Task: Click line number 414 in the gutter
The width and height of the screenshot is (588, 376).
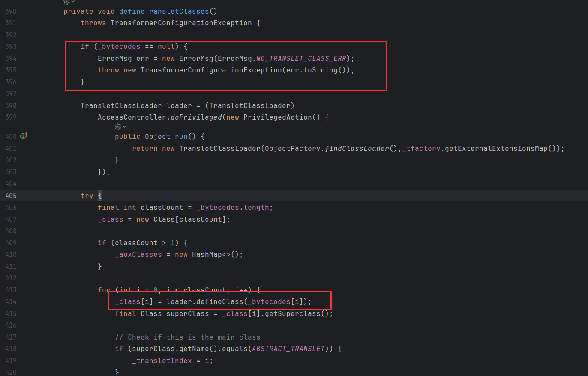Action: tap(11, 302)
